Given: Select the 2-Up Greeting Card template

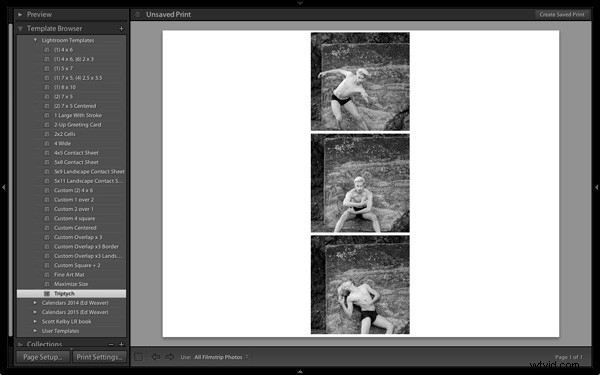Looking at the screenshot, I should click(71, 125).
